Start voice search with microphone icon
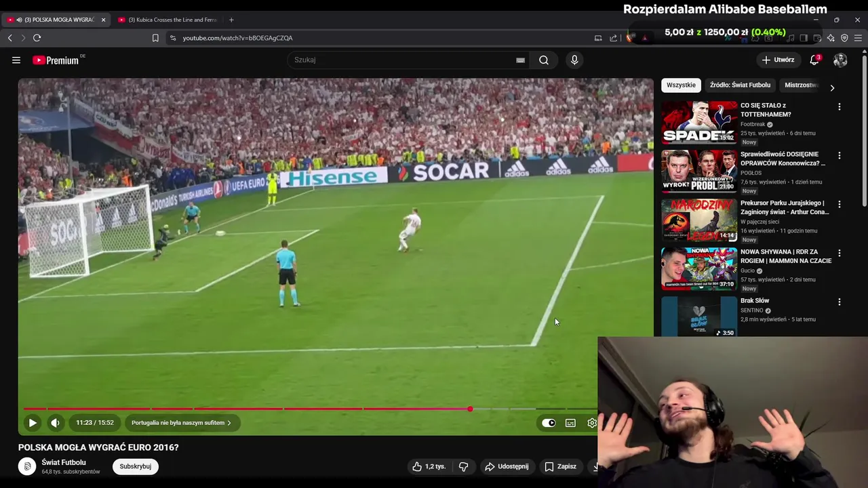Viewport: 868px width, 488px height. point(574,60)
